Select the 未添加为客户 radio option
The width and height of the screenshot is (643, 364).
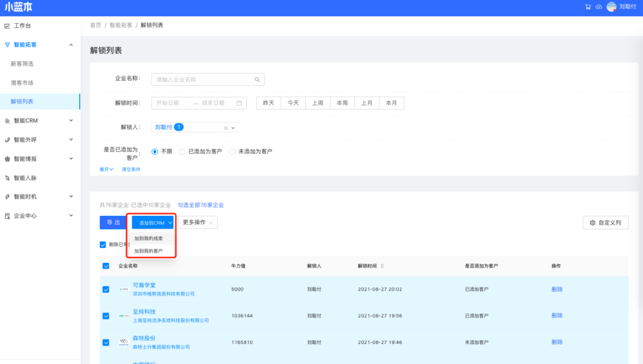click(232, 151)
